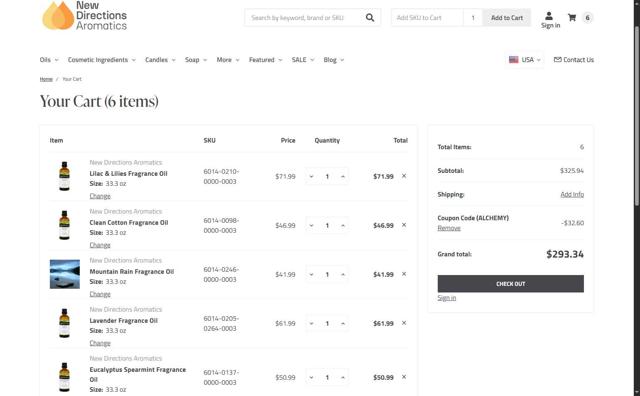Decrease quantity of Clean Cotton Oil

(x=311, y=225)
